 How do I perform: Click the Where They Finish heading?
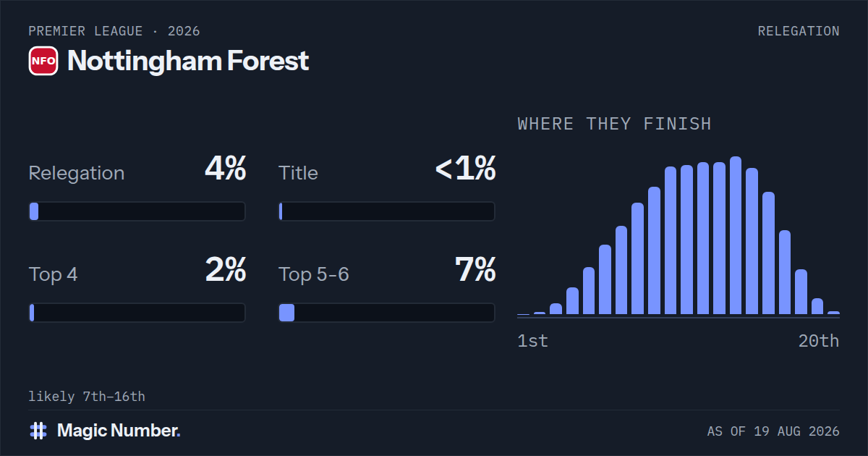[615, 124]
